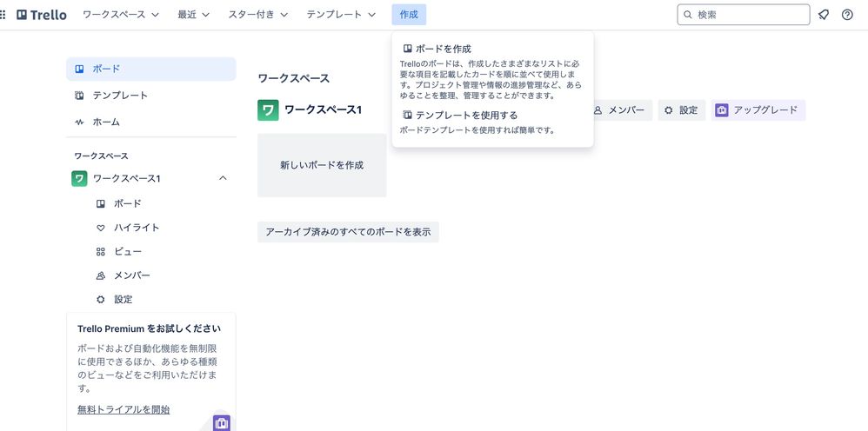This screenshot has width=868, height=431.
Task: Open the テンプレート dropdown in top bar
Action: point(341,15)
